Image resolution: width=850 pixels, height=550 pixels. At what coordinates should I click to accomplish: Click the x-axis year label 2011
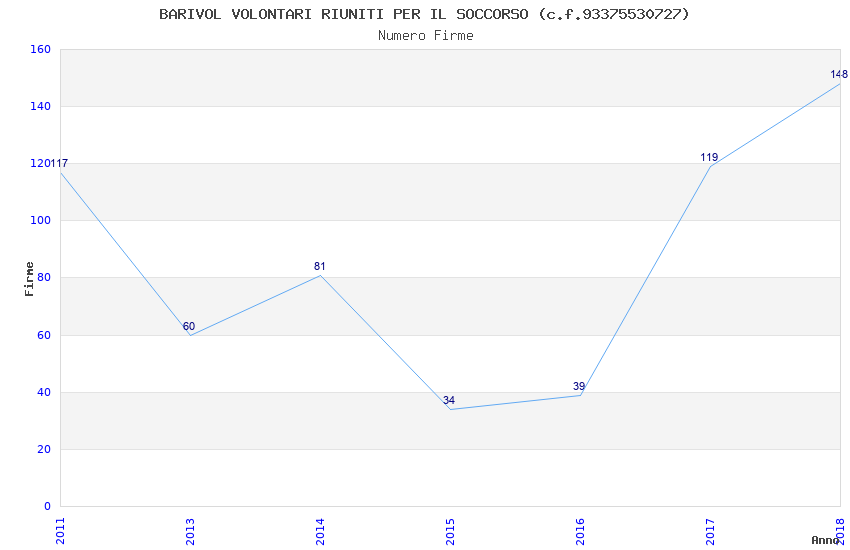click(x=60, y=531)
